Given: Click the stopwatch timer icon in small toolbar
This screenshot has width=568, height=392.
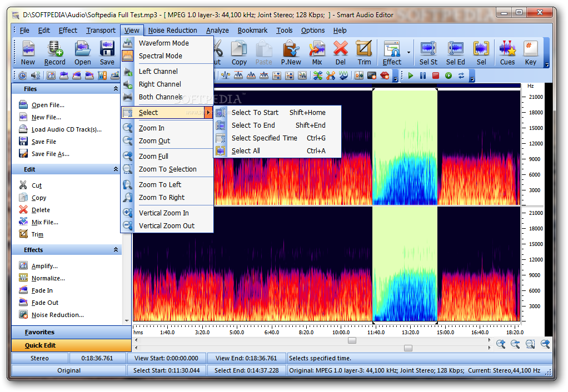Looking at the screenshot, I should pyautogui.click(x=22, y=76).
